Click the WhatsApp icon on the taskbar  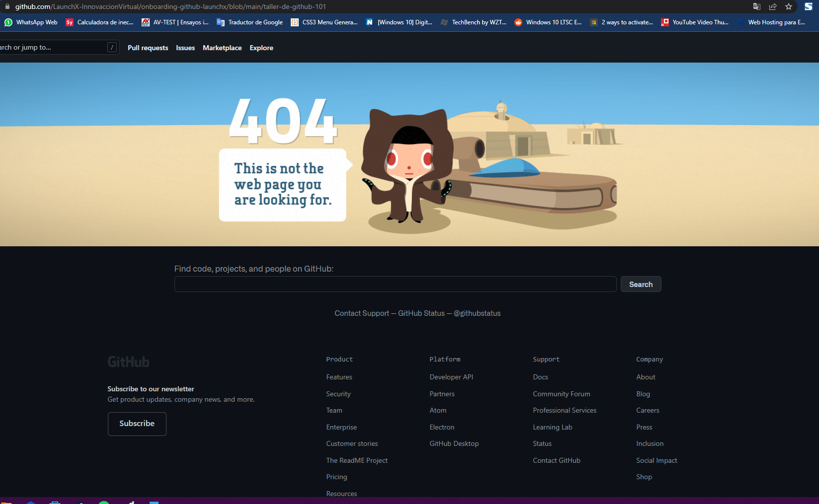(104, 503)
